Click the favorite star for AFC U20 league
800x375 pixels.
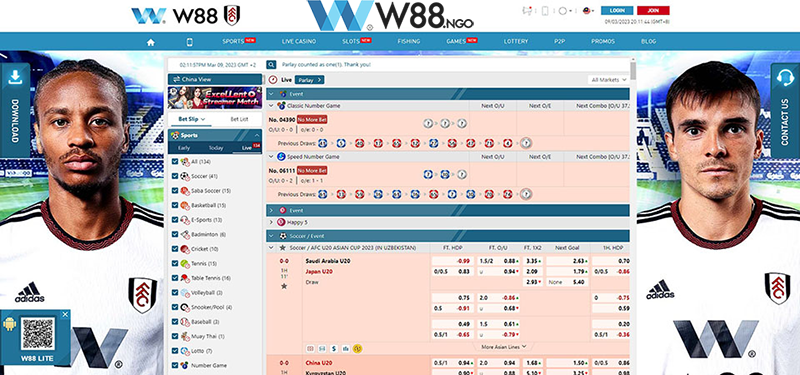[x=283, y=248]
